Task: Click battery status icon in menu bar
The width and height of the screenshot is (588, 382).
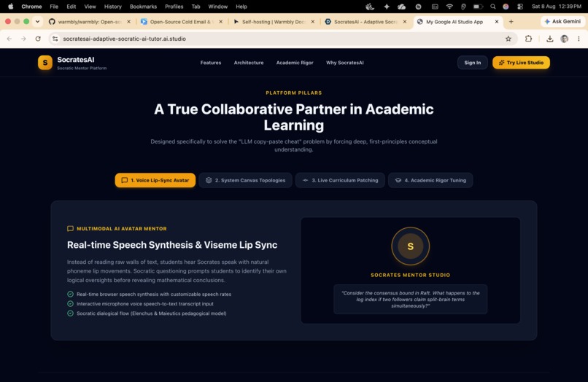Action: click(478, 7)
